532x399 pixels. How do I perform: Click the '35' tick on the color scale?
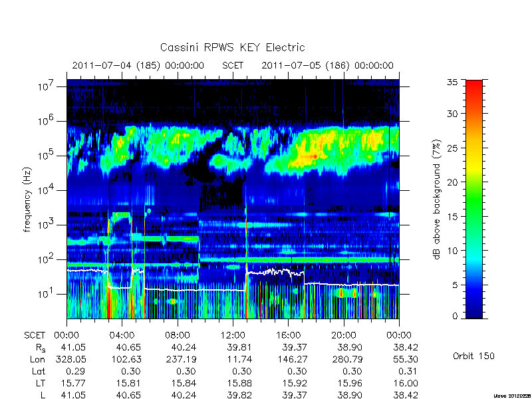(454, 82)
